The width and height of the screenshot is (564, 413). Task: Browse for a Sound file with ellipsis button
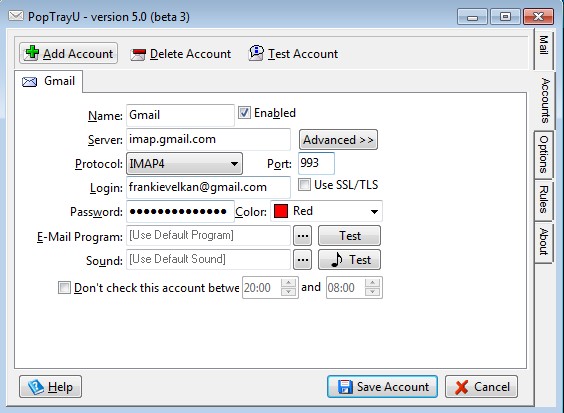(x=303, y=259)
